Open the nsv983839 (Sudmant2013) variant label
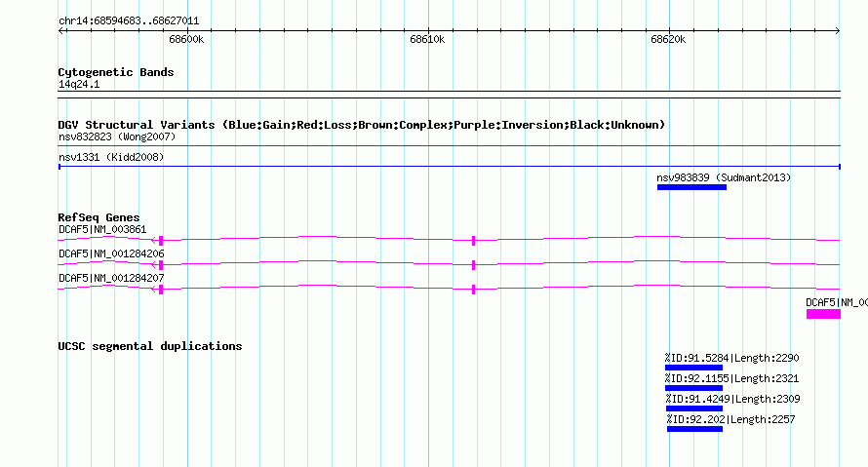The image size is (868, 467). (x=724, y=177)
